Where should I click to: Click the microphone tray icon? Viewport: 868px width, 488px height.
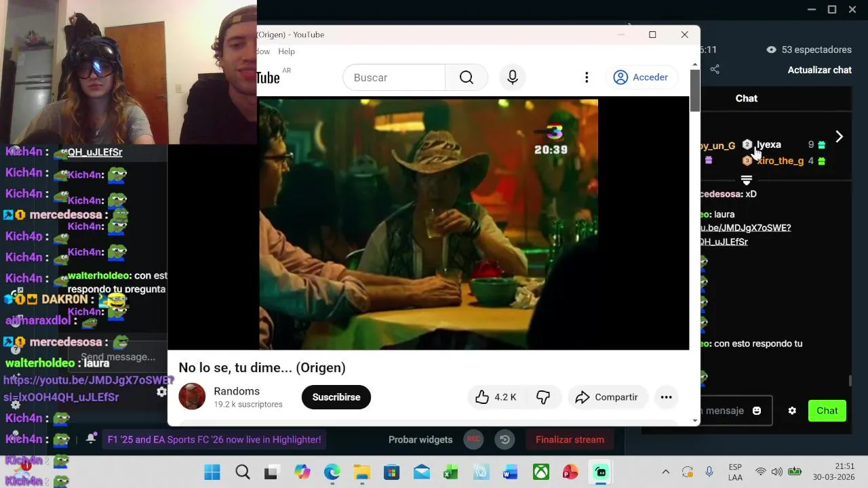pos(709,472)
